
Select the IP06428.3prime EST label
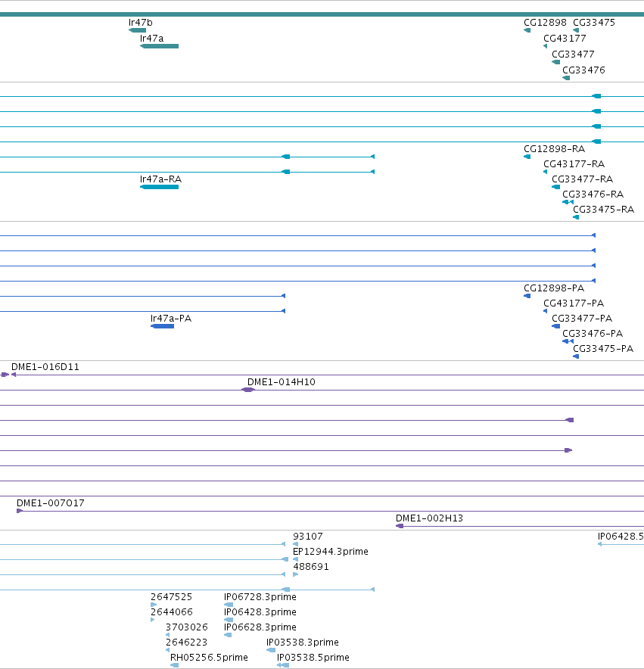point(260,612)
